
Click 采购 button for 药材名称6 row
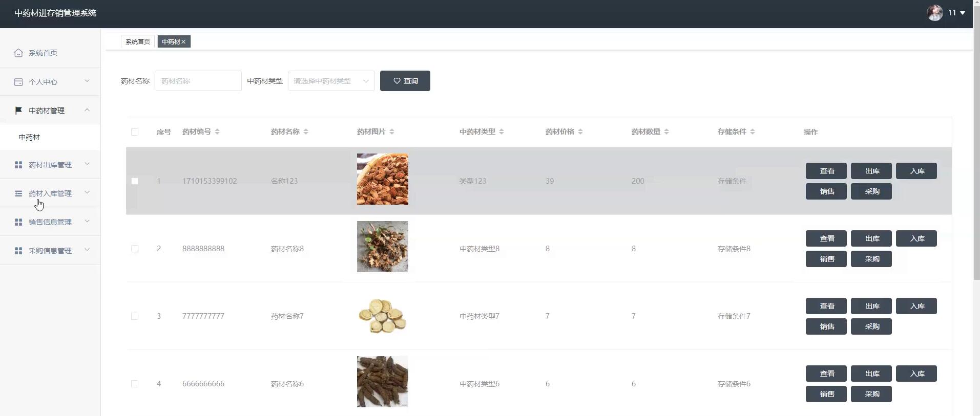(871, 394)
